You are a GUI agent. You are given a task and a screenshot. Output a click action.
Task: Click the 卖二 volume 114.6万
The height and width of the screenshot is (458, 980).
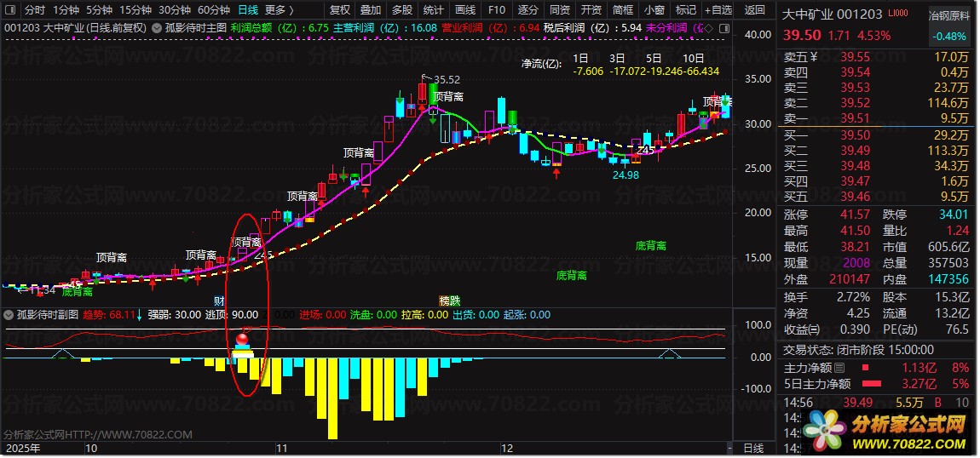point(950,103)
